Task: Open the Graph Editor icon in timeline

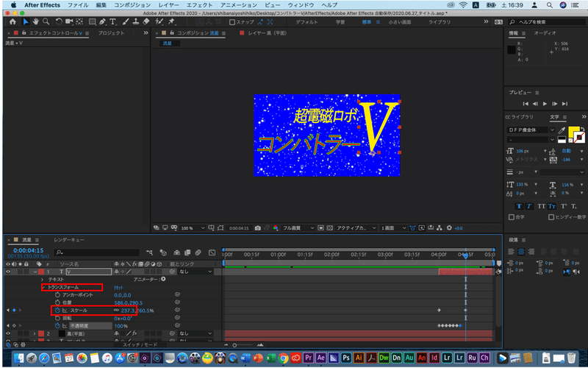Action: click(x=212, y=252)
